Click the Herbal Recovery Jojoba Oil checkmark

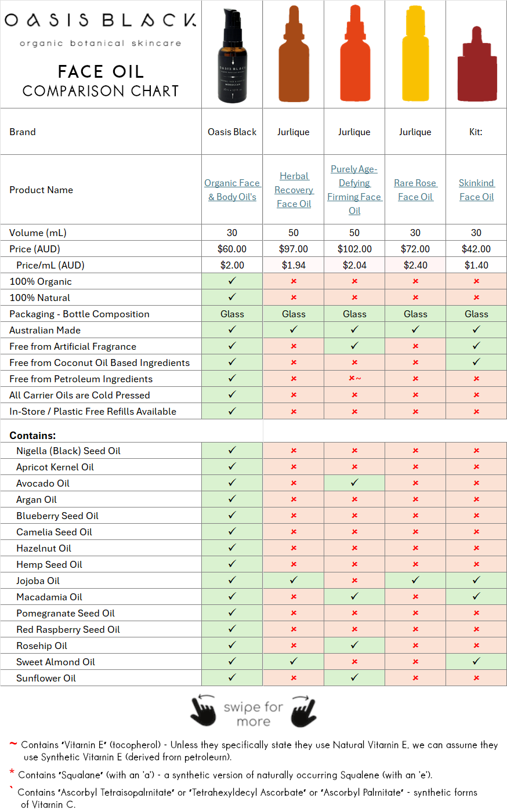[294, 580]
